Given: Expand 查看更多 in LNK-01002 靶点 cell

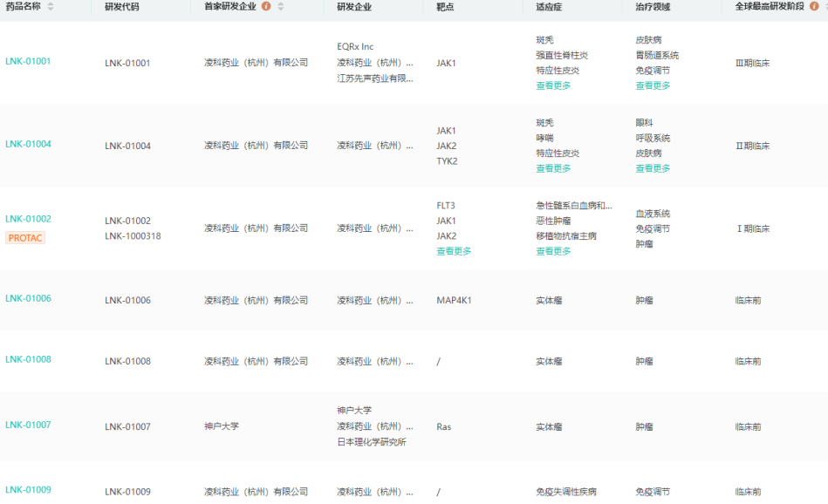Looking at the screenshot, I should click(454, 251).
